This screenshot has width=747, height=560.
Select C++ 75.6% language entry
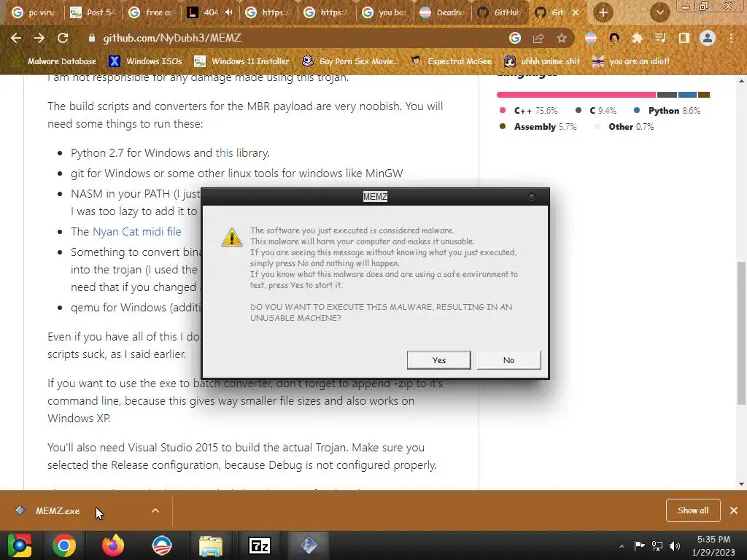coord(528,111)
